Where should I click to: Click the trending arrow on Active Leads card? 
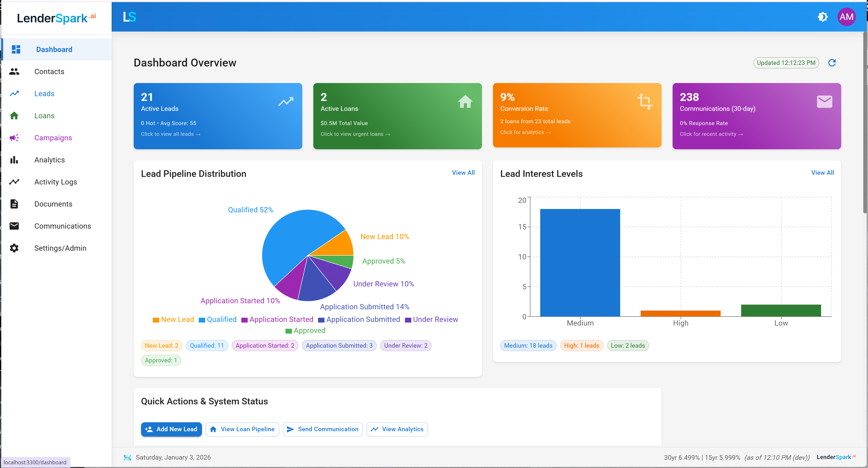[285, 101]
